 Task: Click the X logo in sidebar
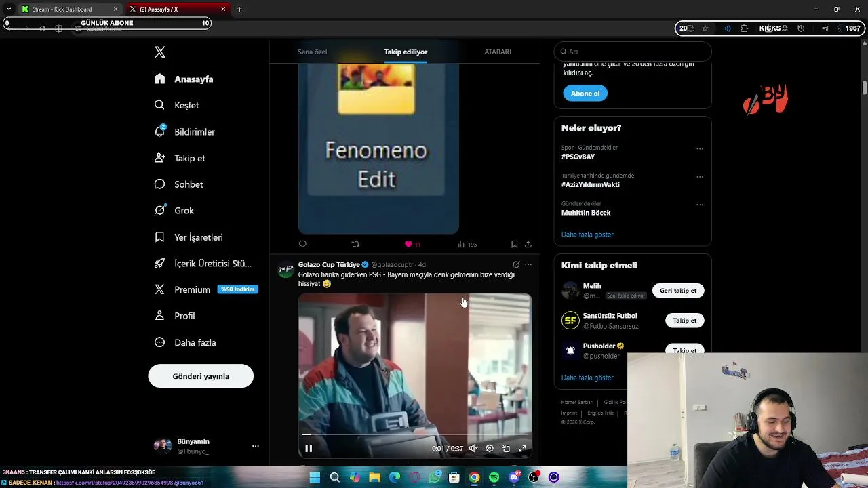tap(160, 52)
